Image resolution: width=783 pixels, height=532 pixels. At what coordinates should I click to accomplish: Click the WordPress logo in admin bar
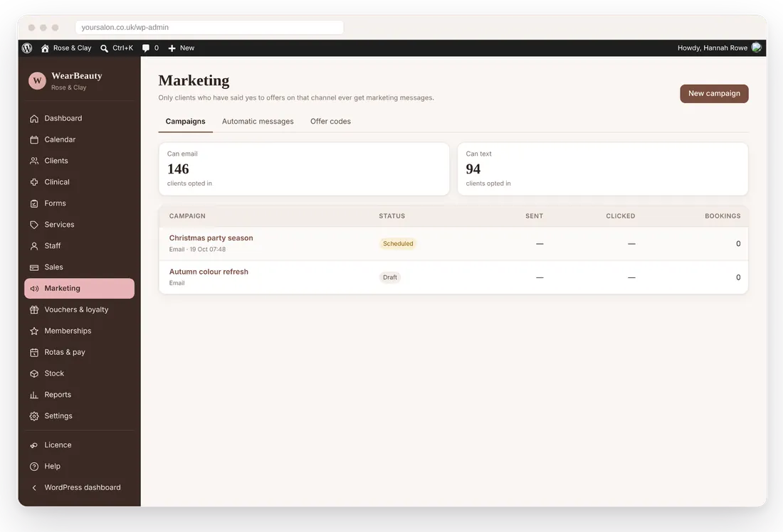(x=27, y=48)
